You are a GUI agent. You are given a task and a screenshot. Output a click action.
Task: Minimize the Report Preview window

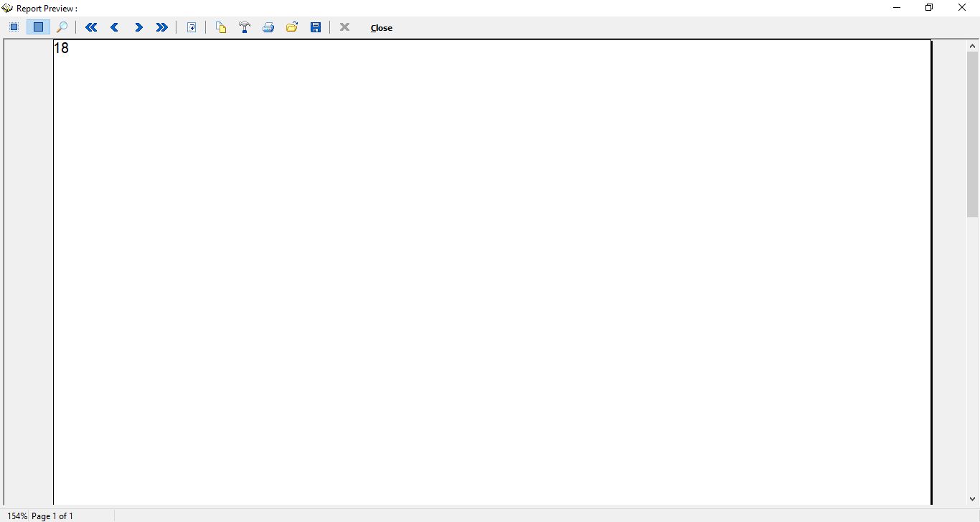[897, 7]
